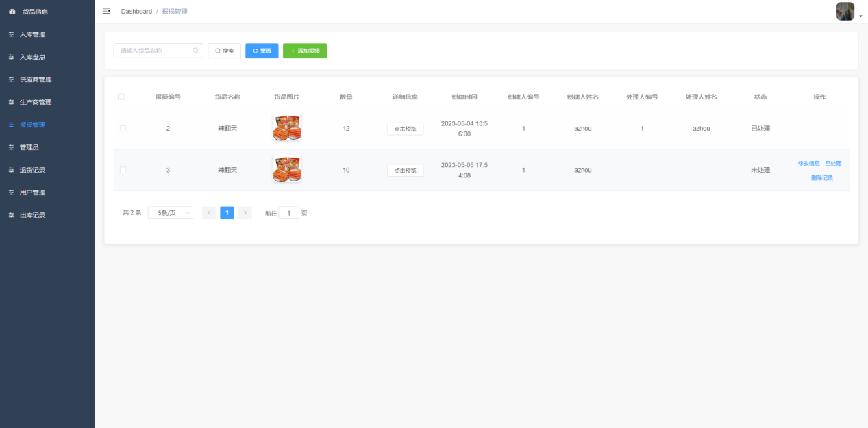Toggle the select-all checkbox in table header
Image resolution: width=868 pixels, height=428 pixels.
[x=121, y=97]
